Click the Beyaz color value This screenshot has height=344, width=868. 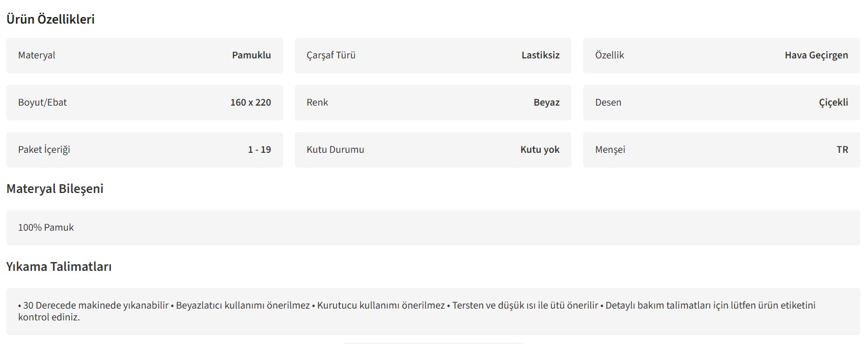coord(547,103)
